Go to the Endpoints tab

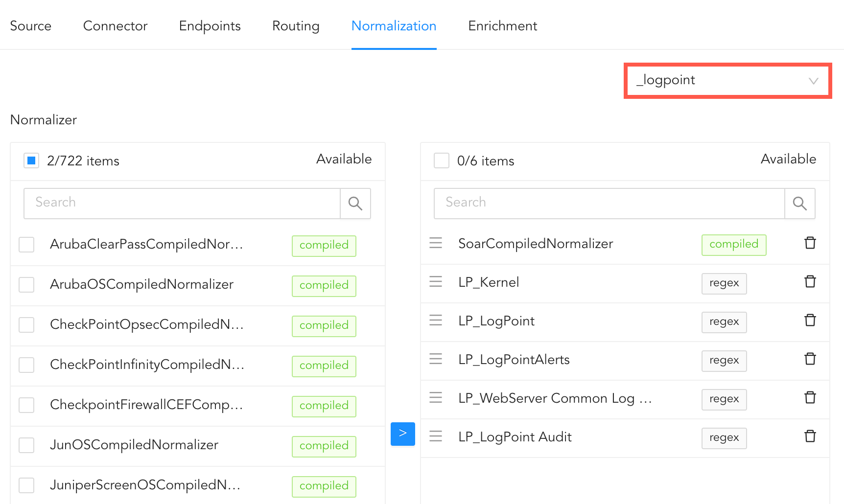pyautogui.click(x=210, y=26)
